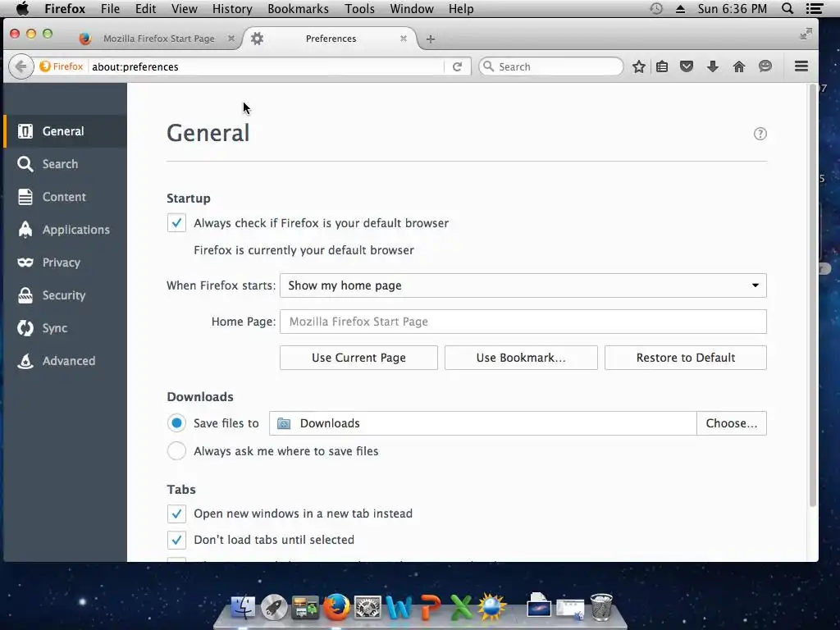Viewport: 840px width, 630px height.
Task: Click the Use Current Page button
Action: click(x=358, y=358)
